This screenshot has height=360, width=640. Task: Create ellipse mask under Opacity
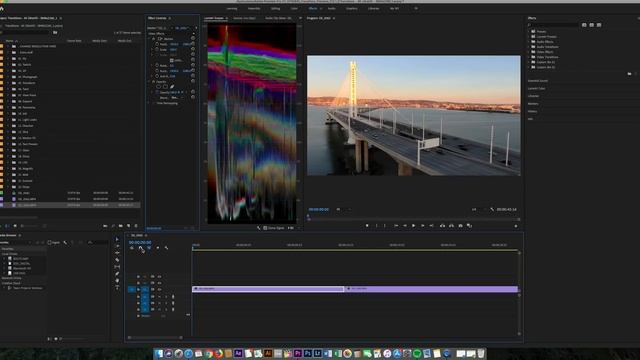pyautogui.click(x=159, y=87)
